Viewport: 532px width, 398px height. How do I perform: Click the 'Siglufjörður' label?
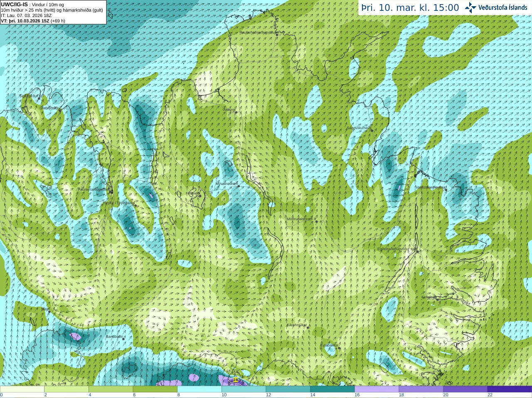click(28, 96)
